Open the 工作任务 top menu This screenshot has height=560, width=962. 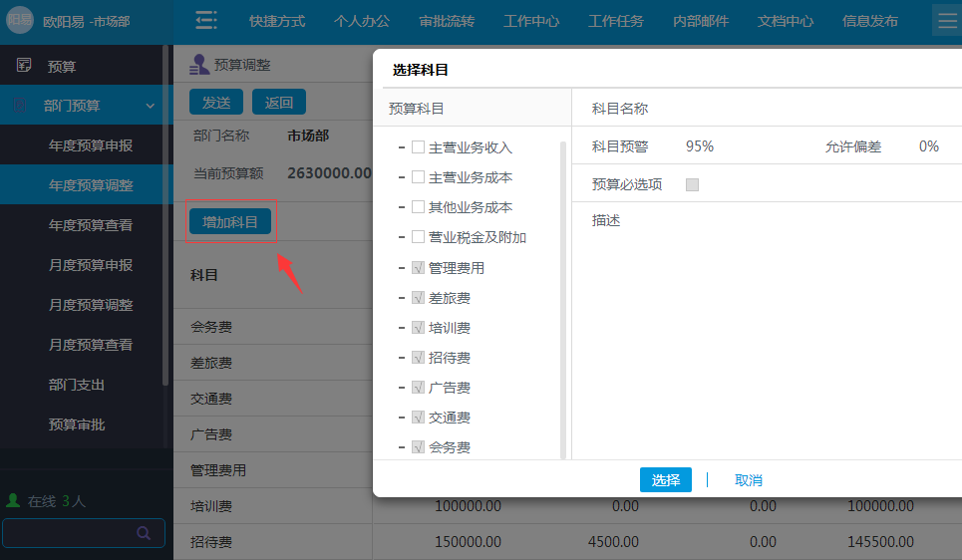coord(615,22)
